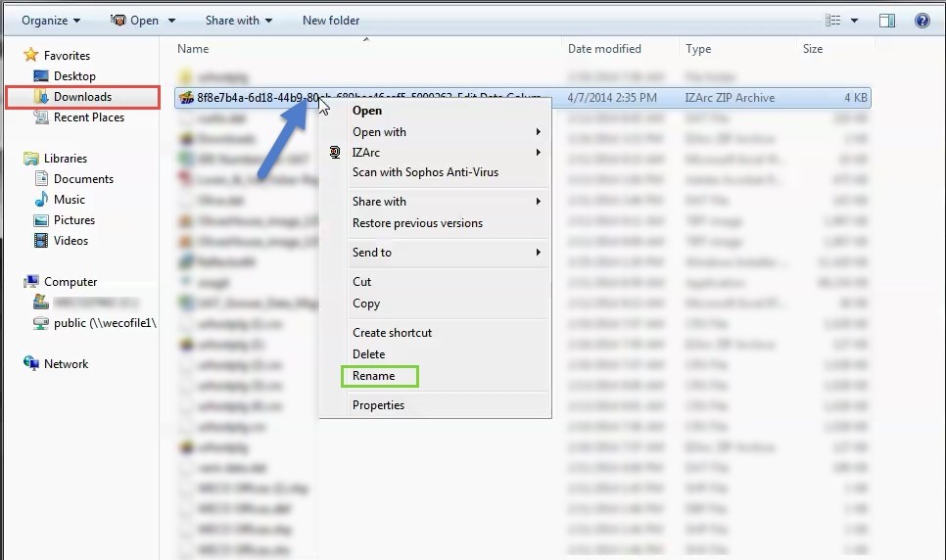The height and width of the screenshot is (560, 946).
Task: Click the Libraries icon
Action: (x=30, y=159)
